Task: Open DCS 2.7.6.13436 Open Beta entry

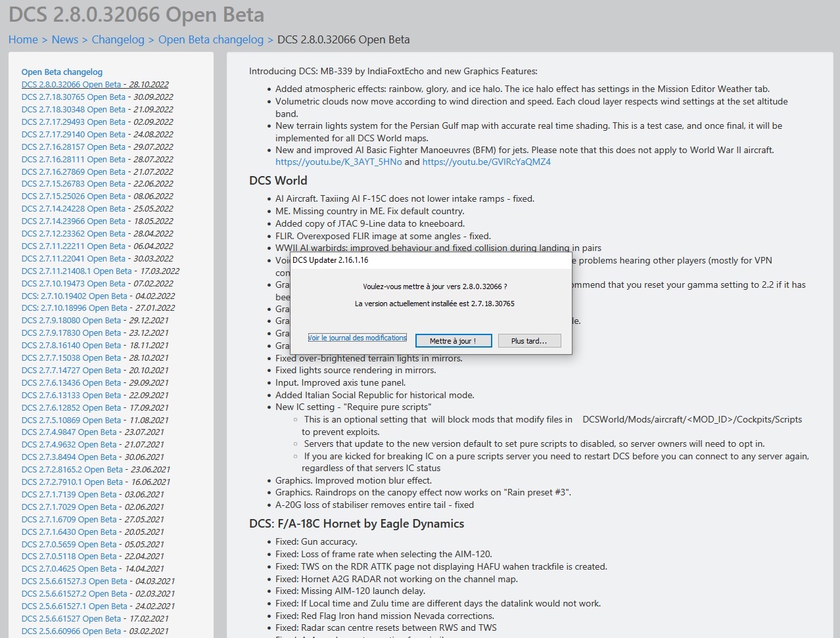Action: [x=71, y=382]
